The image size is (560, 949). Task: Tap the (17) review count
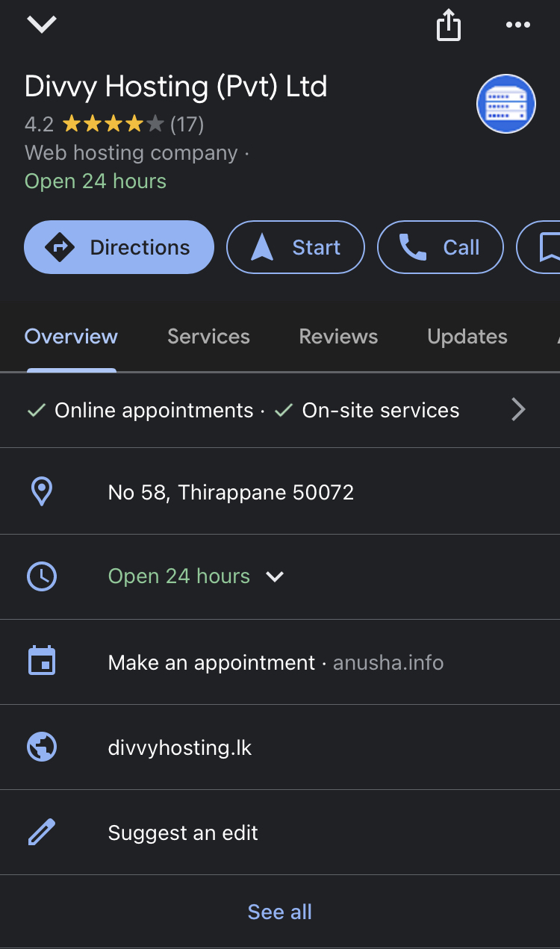click(187, 123)
